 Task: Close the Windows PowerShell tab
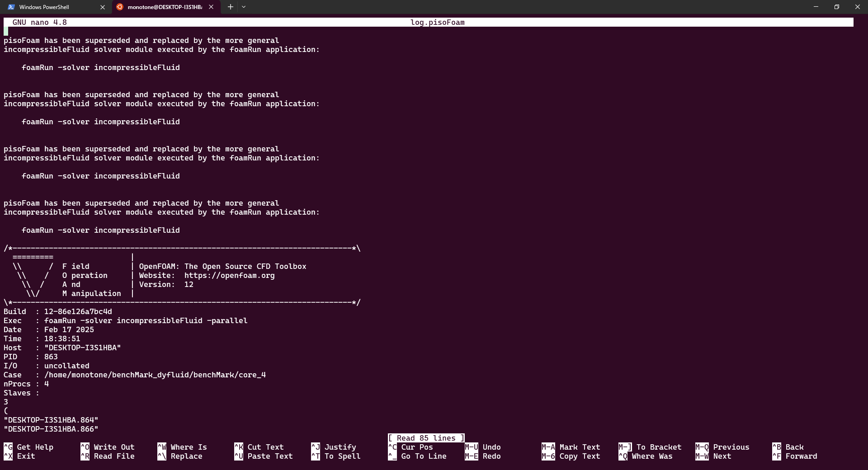point(103,7)
